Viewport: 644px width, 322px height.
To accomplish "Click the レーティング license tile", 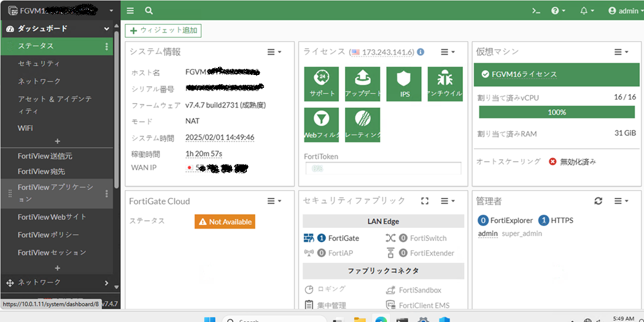I will 363,125.
